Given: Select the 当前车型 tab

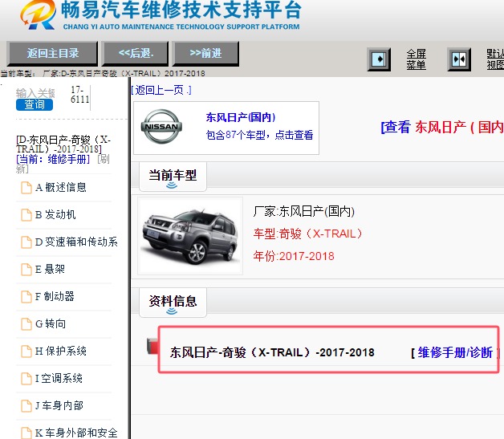Looking at the screenshot, I should [x=173, y=177].
